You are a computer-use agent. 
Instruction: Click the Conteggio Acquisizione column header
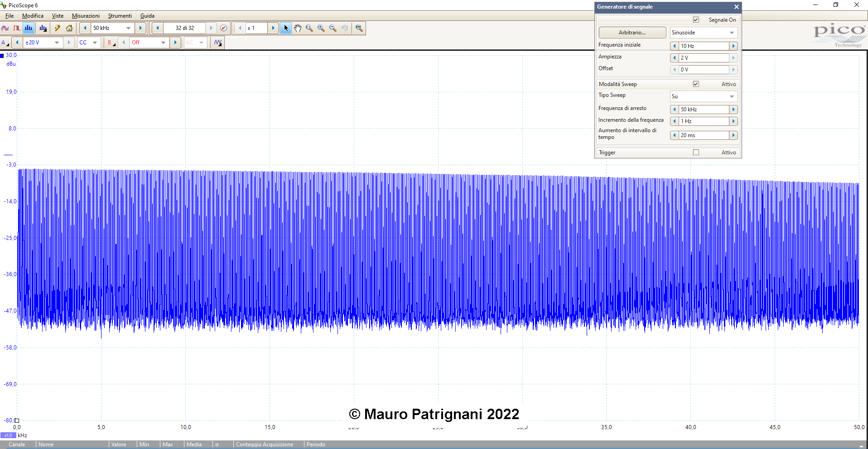[265, 444]
